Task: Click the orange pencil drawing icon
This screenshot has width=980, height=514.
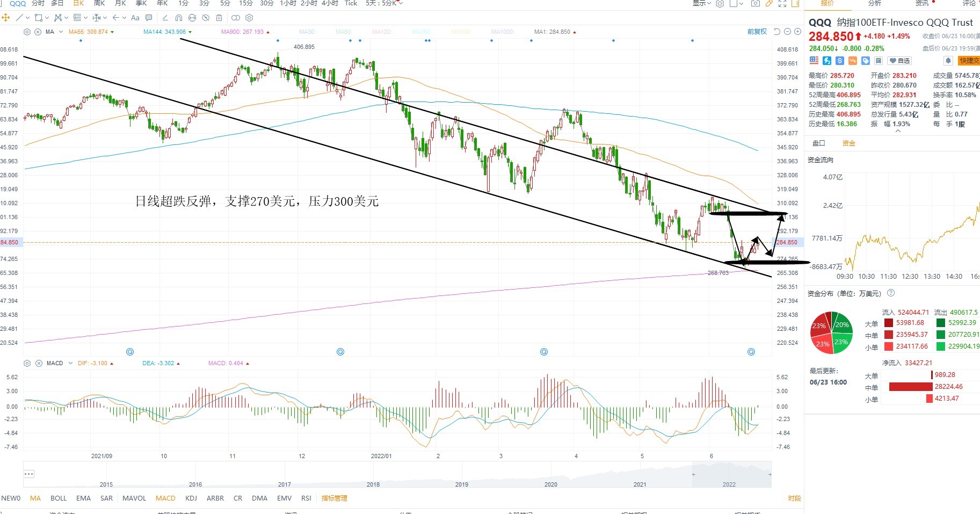Action: point(769,3)
